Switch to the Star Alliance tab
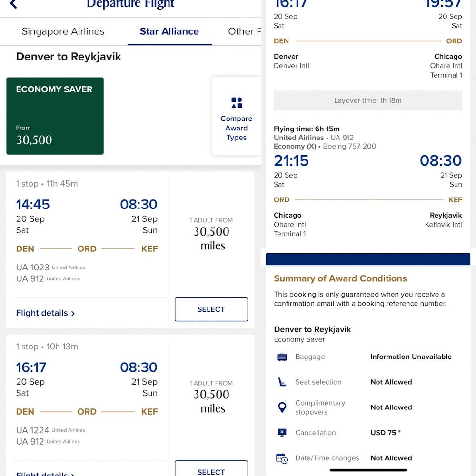The width and height of the screenshot is (476, 476). [x=169, y=31]
